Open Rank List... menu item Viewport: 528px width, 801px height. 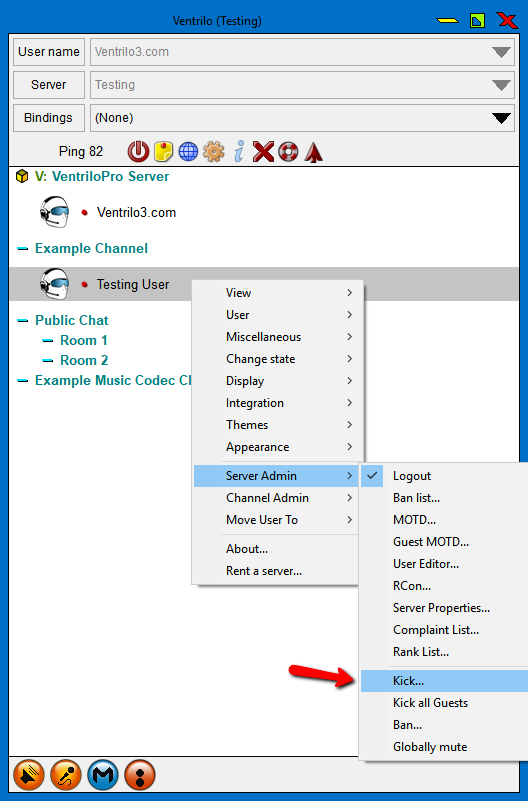click(x=444, y=651)
